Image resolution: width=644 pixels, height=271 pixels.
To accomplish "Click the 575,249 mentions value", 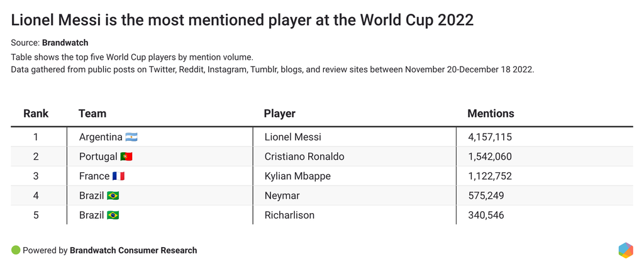I will coord(486,196).
